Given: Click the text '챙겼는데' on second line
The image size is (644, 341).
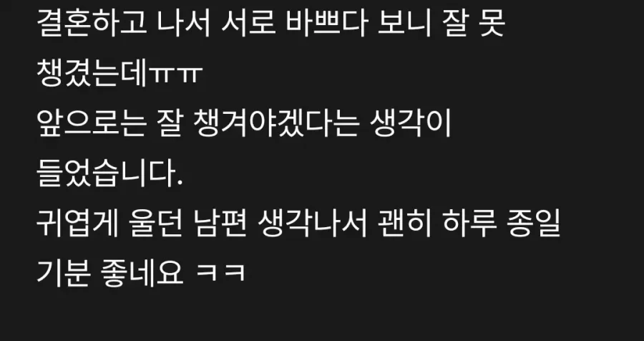Looking at the screenshot, I should (x=92, y=75).
